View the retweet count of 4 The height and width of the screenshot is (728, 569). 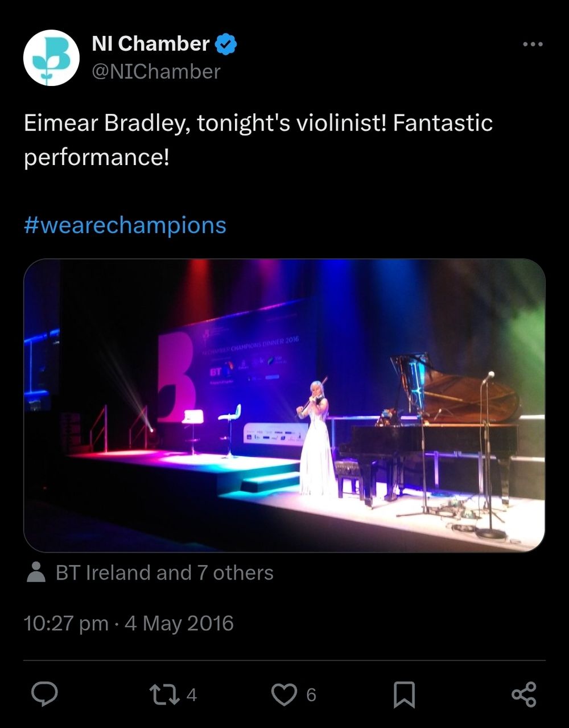(192, 695)
